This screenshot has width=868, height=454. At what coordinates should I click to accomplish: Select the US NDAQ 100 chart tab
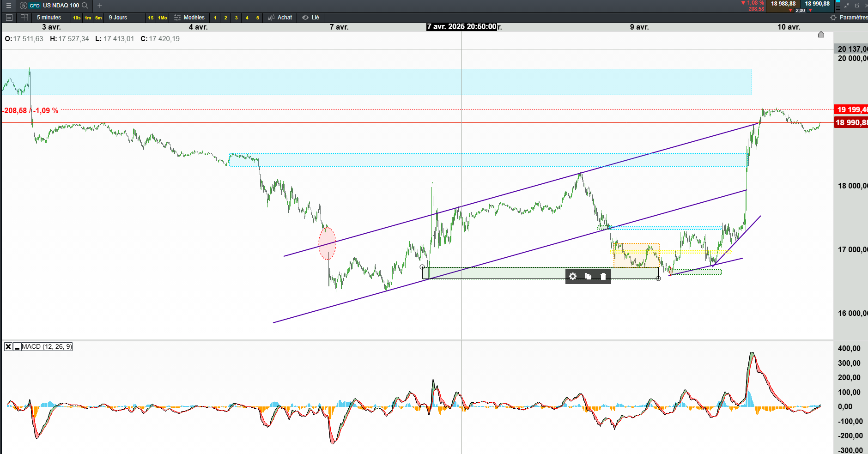point(54,6)
